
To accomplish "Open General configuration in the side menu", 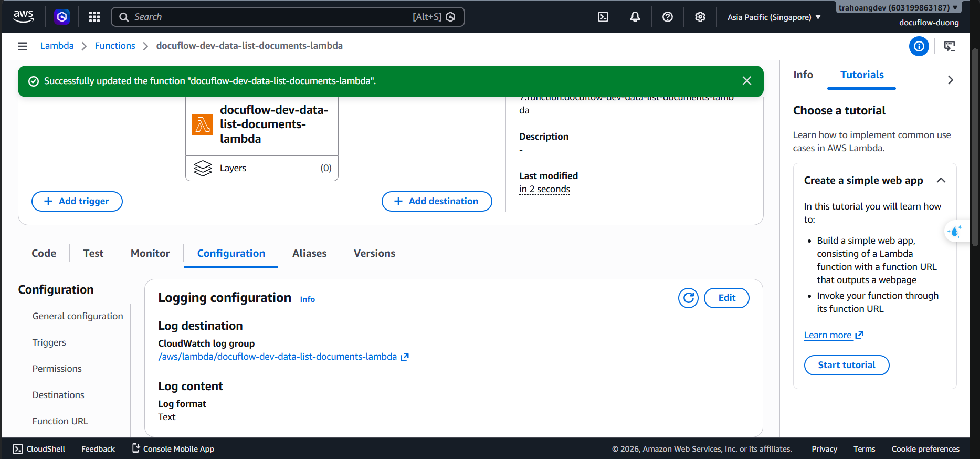I will tap(78, 316).
